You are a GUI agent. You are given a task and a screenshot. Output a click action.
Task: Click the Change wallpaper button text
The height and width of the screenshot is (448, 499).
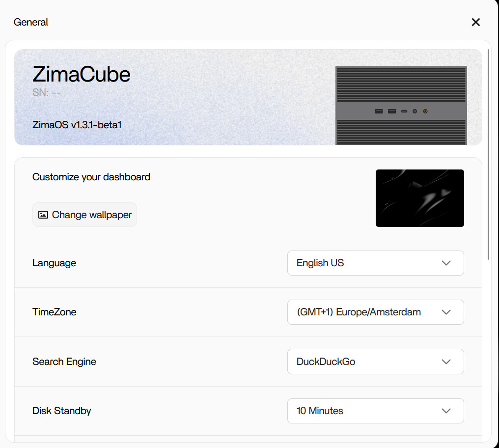[92, 215]
